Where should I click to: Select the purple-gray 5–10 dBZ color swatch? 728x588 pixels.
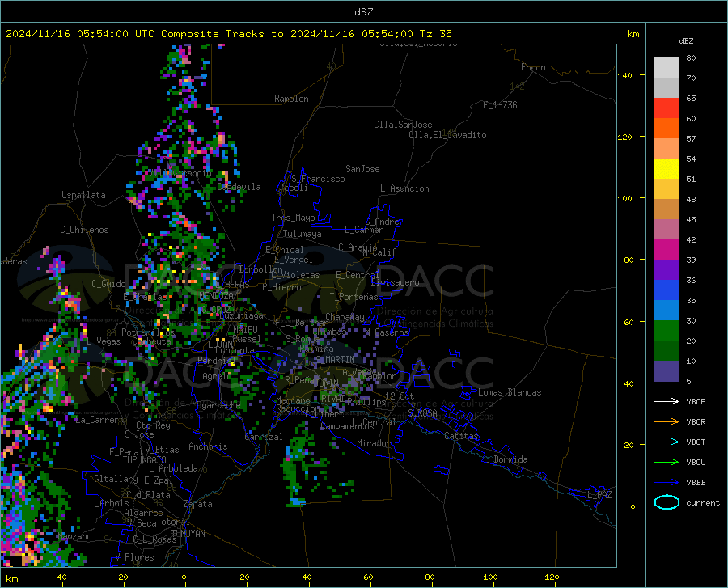click(x=667, y=370)
